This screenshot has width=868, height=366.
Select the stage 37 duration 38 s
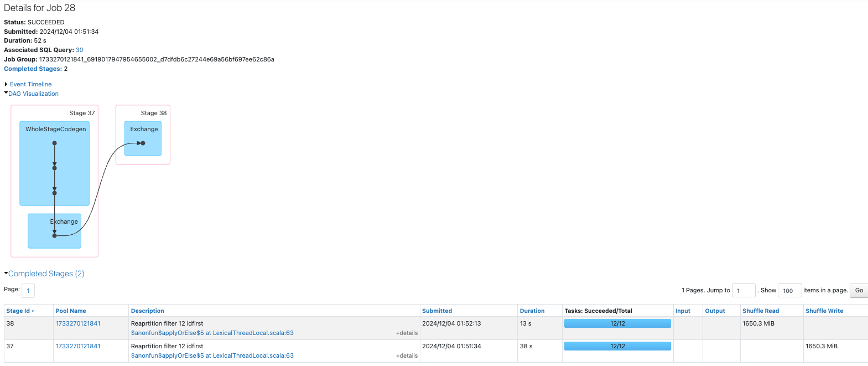point(526,346)
